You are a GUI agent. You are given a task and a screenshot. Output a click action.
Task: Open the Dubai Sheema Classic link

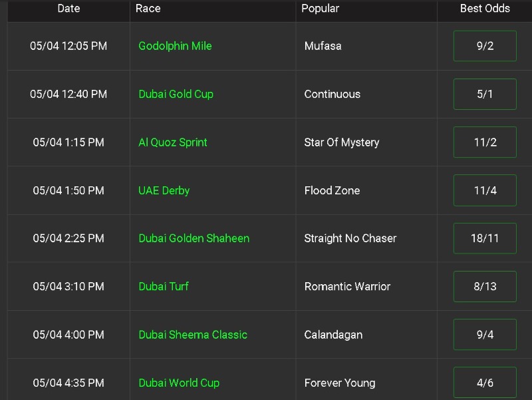[193, 335]
